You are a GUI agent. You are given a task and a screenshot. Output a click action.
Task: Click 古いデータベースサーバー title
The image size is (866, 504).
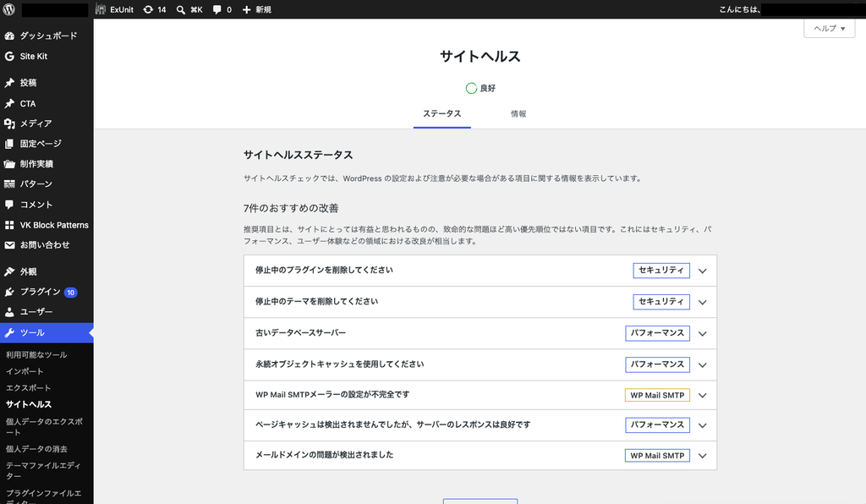point(300,333)
